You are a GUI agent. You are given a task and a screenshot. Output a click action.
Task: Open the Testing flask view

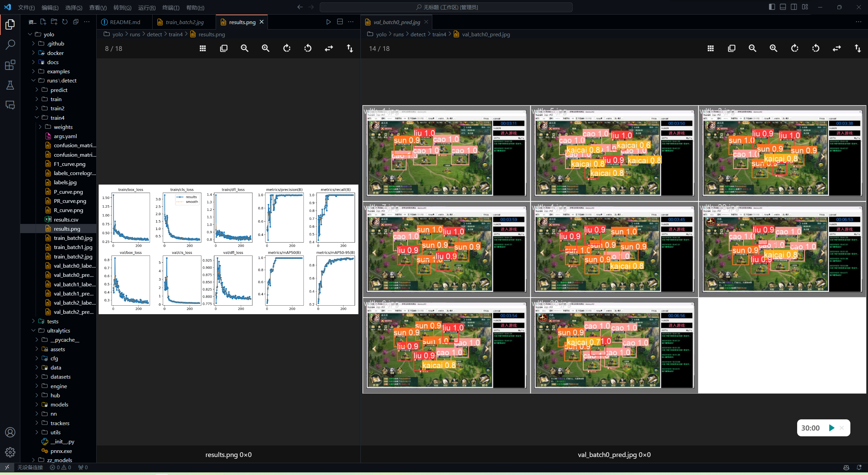10,85
